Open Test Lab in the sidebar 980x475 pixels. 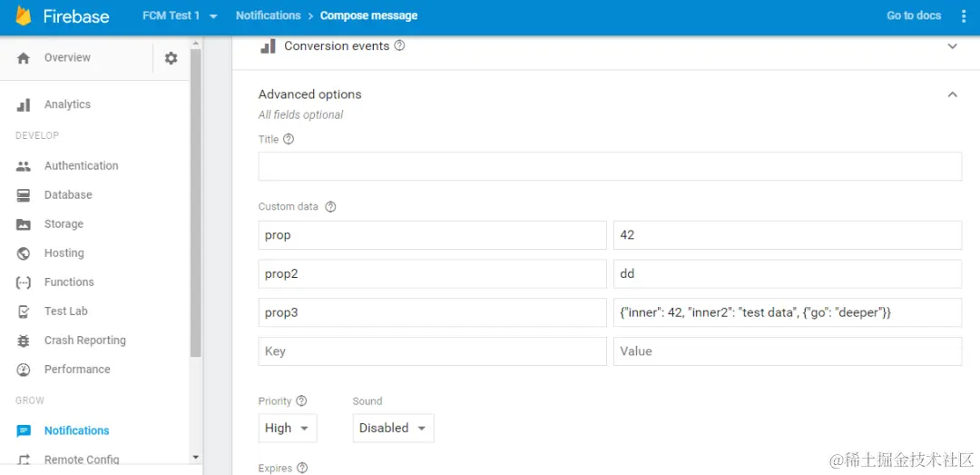click(65, 312)
